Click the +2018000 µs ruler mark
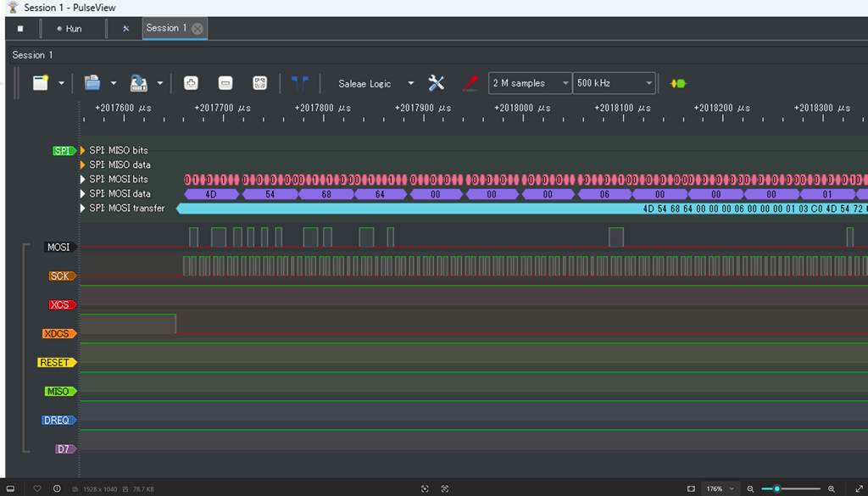 522,108
